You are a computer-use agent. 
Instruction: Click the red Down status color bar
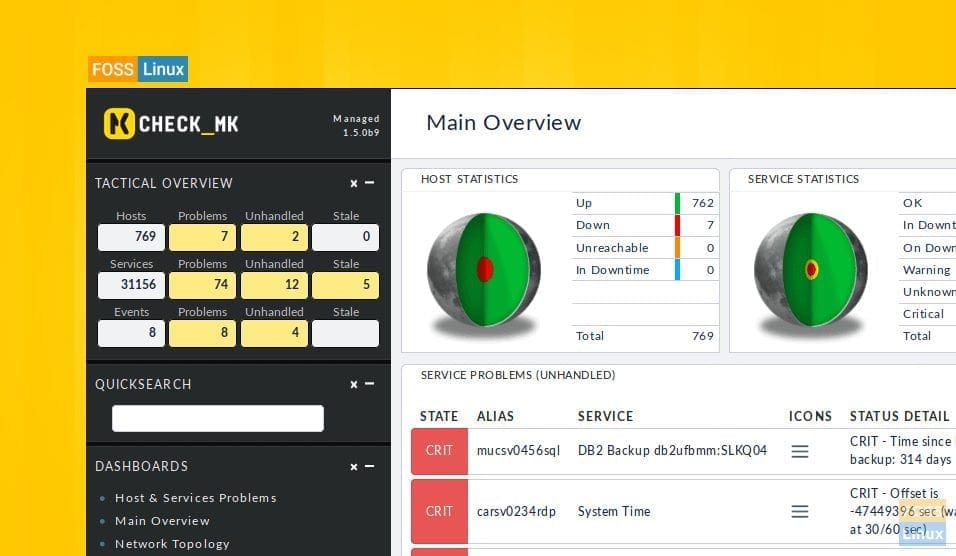(x=677, y=226)
